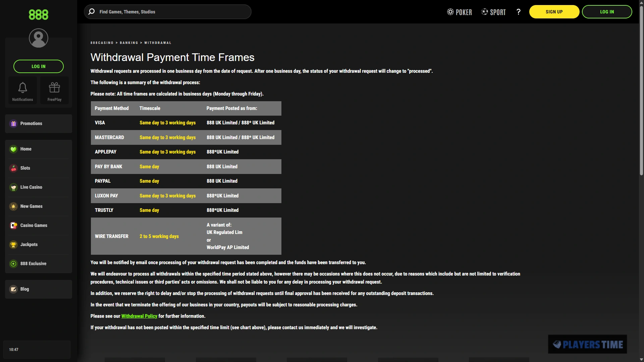This screenshot has height=362, width=644.
Task: Click the Home heart icon
Action: pos(13,149)
